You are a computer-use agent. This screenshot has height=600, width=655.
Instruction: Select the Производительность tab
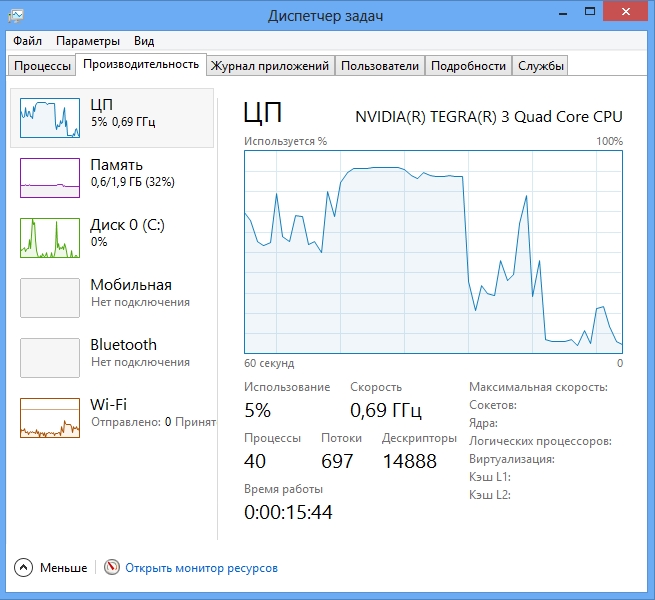click(141, 64)
